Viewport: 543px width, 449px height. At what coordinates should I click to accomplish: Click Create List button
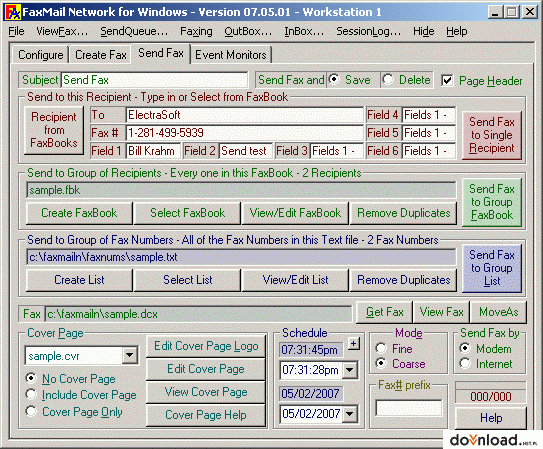pos(79,280)
